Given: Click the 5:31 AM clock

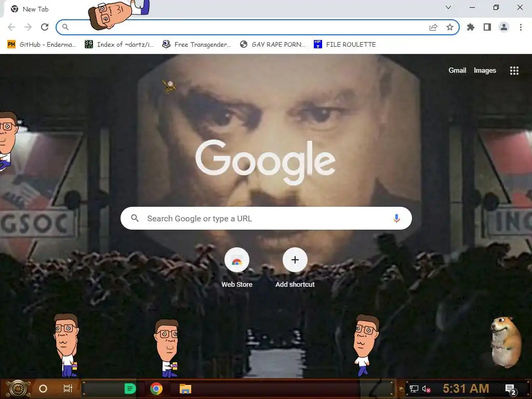Looking at the screenshot, I should tap(466, 388).
